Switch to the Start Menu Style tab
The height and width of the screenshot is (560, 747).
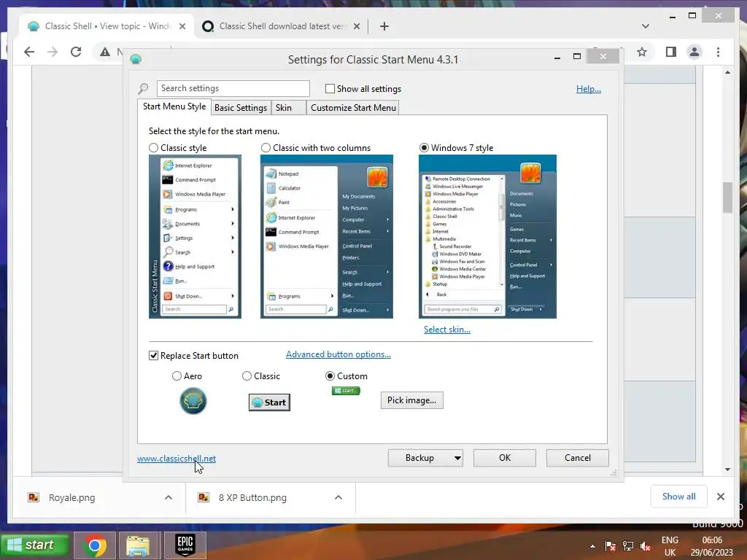pos(174,106)
